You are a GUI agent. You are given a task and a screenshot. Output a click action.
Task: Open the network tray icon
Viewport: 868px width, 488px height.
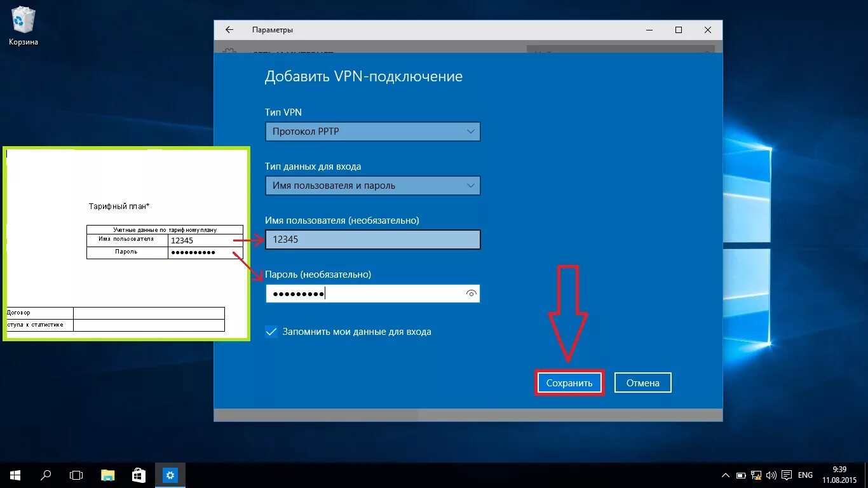(756, 475)
